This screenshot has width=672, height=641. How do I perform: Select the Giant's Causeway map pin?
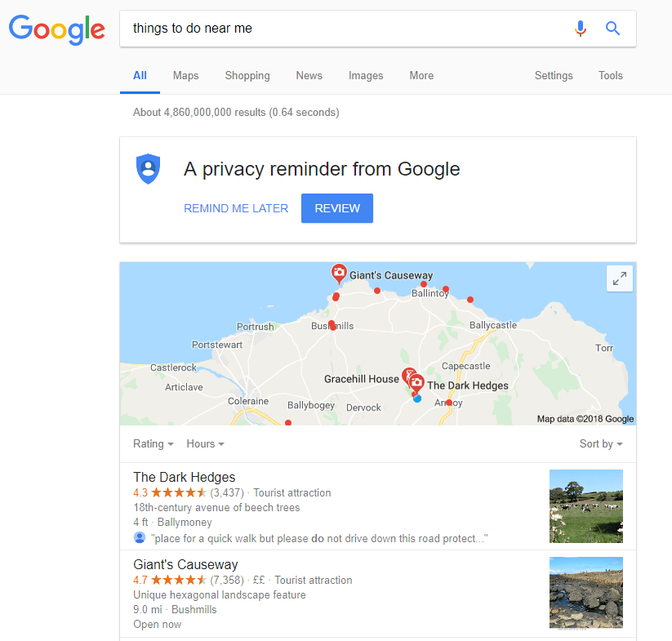[339, 273]
